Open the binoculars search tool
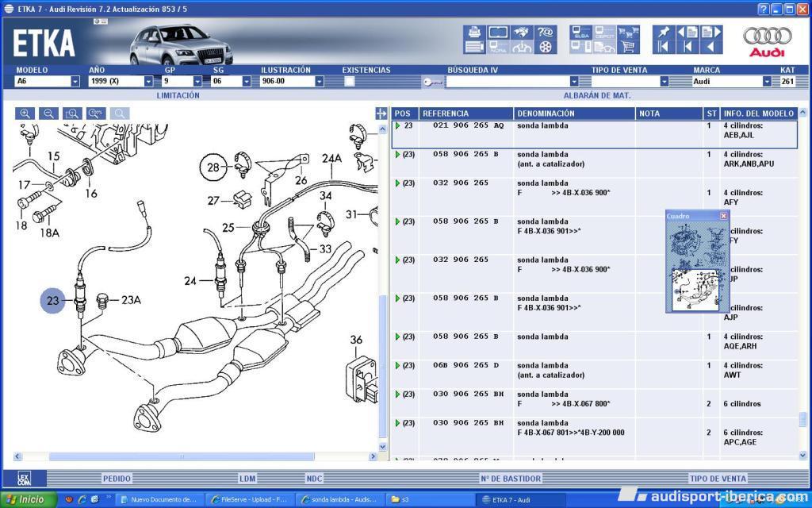The width and height of the screenshot is (812, 508). pos(522,32)
